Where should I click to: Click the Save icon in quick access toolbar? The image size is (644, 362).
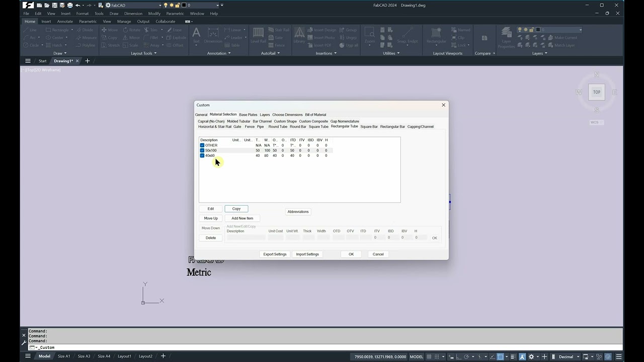point(54,5)
